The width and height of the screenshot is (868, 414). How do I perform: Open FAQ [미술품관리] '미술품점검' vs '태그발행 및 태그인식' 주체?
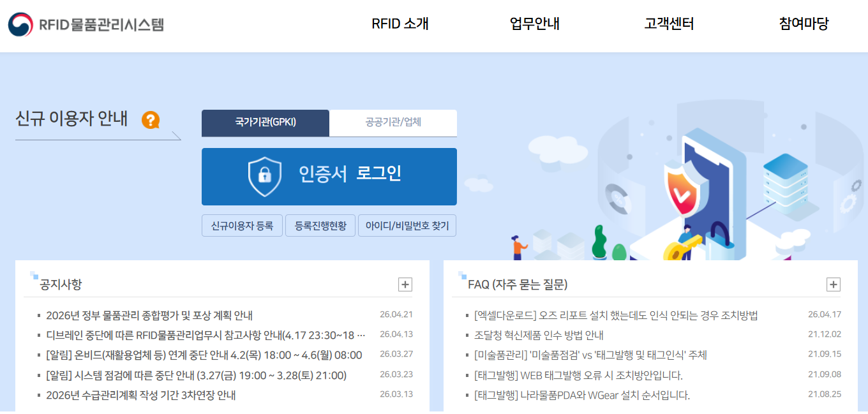[590, 355]
